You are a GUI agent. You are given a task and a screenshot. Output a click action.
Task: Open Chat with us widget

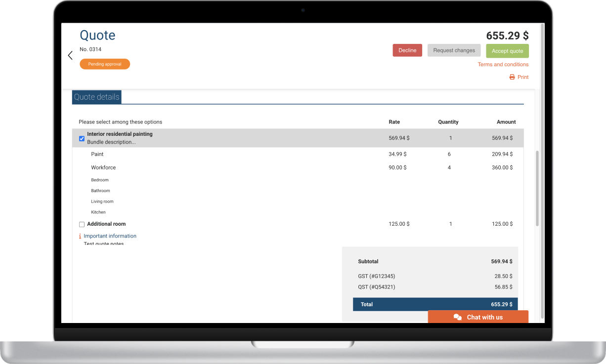click(478, 317)
